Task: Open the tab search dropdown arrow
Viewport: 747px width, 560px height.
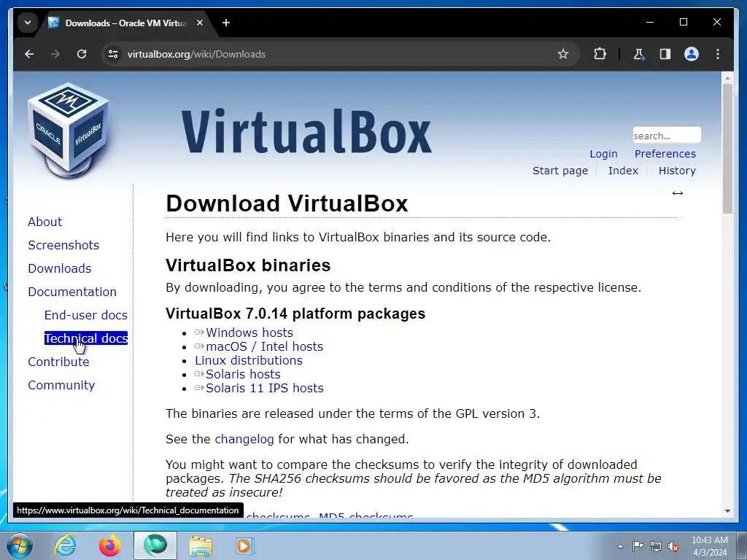Action: [x=28, y=23]
